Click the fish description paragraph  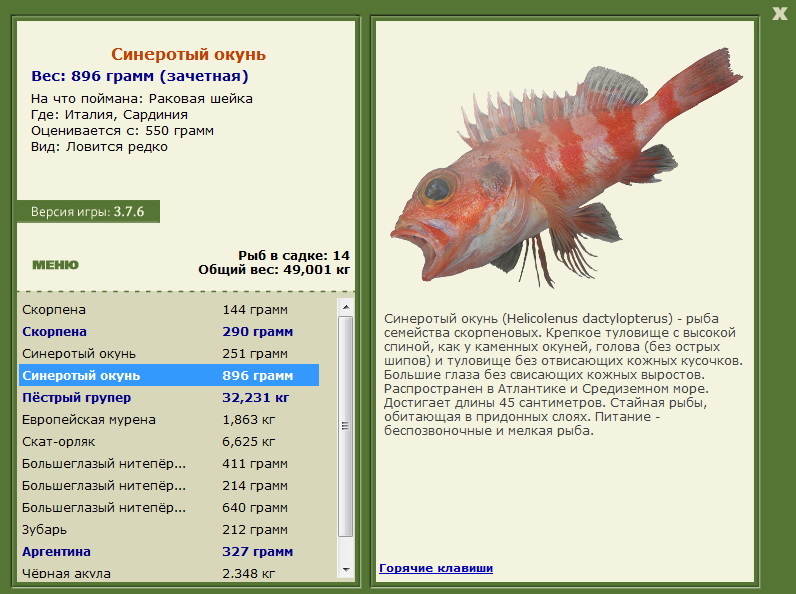coord(563,375)
